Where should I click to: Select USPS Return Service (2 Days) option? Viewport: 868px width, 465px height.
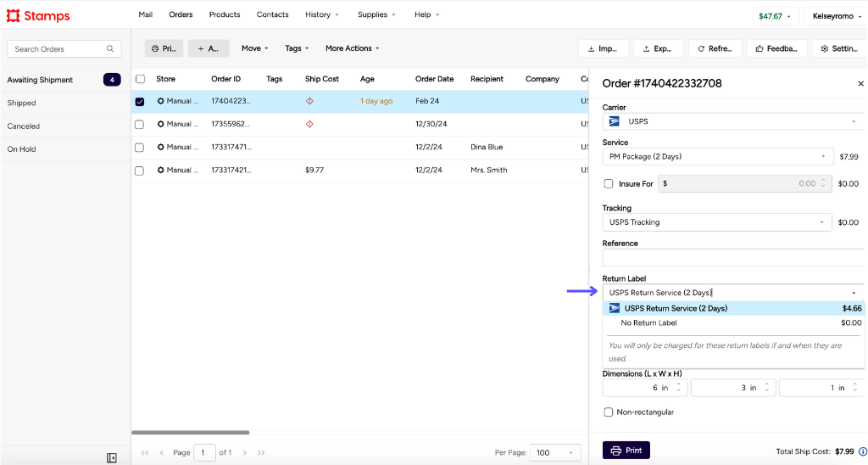[x=733, y=308]
